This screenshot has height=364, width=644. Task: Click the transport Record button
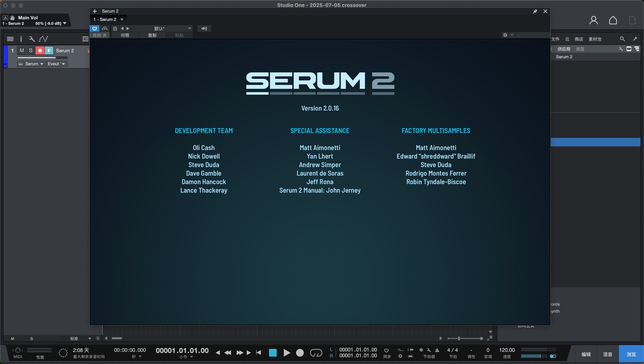click(300, 353)
